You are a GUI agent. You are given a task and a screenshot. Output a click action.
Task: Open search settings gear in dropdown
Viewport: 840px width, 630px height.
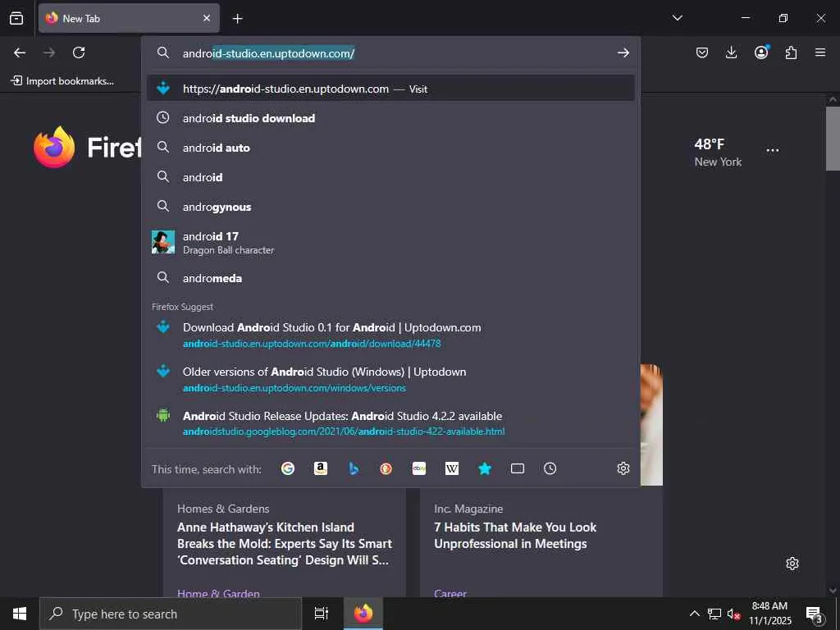pyautogui.click(x=623, y=468)
